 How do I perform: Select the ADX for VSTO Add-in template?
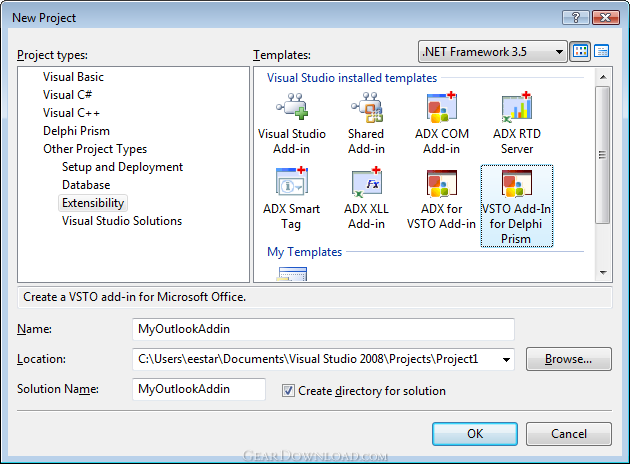[x=441, y=198]
